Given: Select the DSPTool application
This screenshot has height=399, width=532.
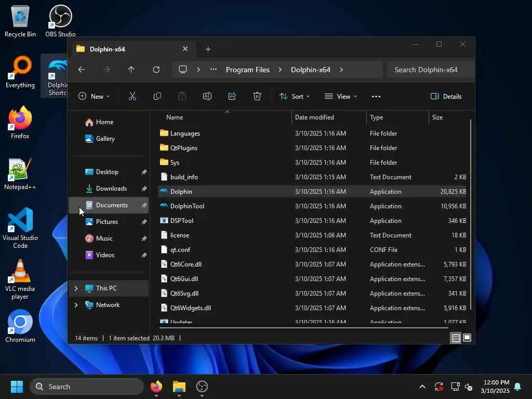Looking at the screenshot, I should [x=312, y=221].
